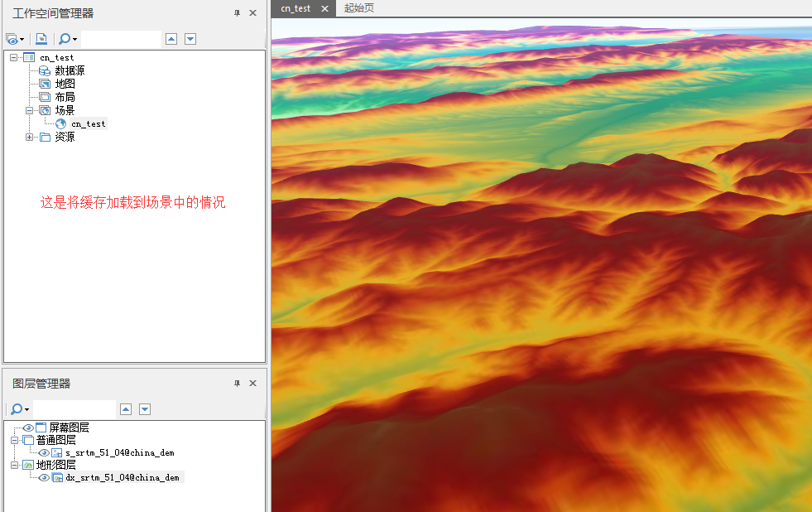The image size is (812, 512).
Task: Click the 布局 layout icon
Action: (x=45, y=98)
